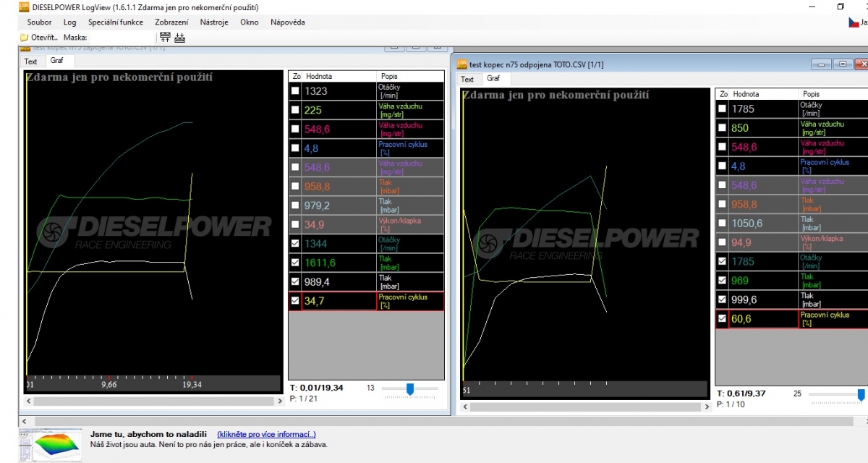Restore the odpojena TOTO.CSV child window
868x463 pixels.
[843, 64]
